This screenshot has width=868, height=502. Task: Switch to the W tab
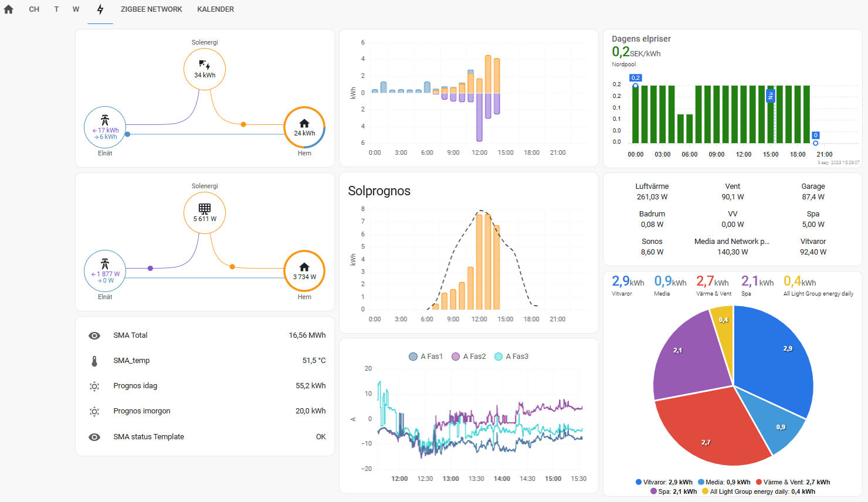coord(76,9)
